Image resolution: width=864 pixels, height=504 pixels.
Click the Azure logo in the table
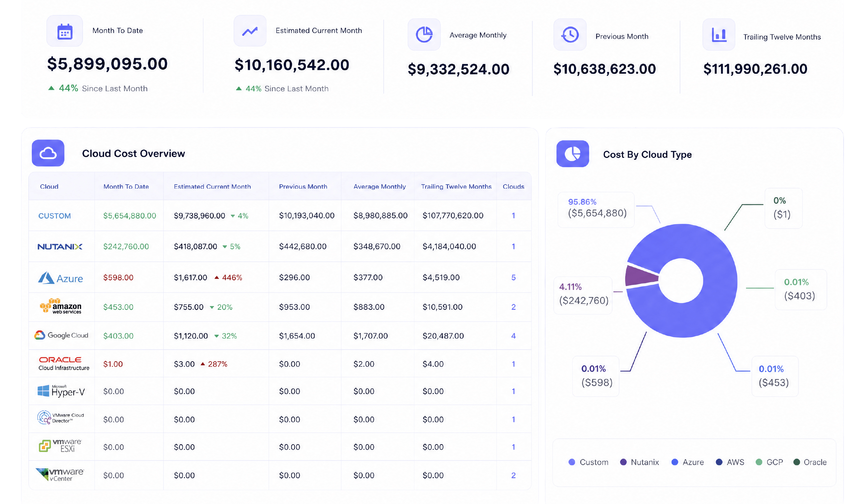point(60,278)
